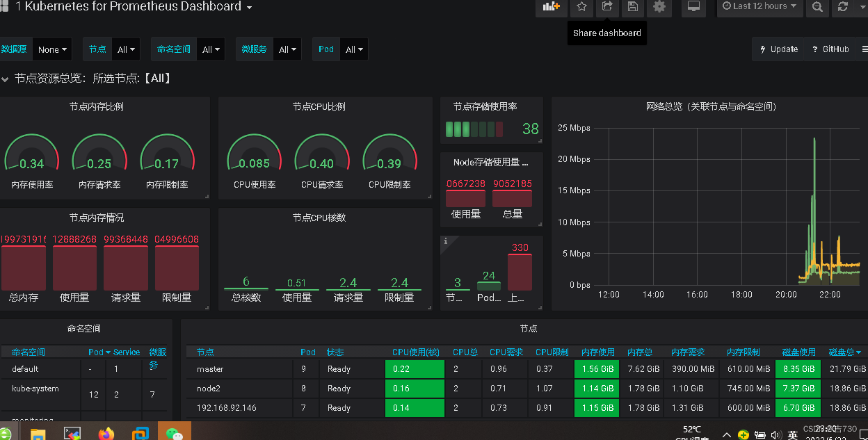Screen dimensions: 868x440
Task: Refresh the dashboard data
Action: pyautogui.click(x=841, y=8)
